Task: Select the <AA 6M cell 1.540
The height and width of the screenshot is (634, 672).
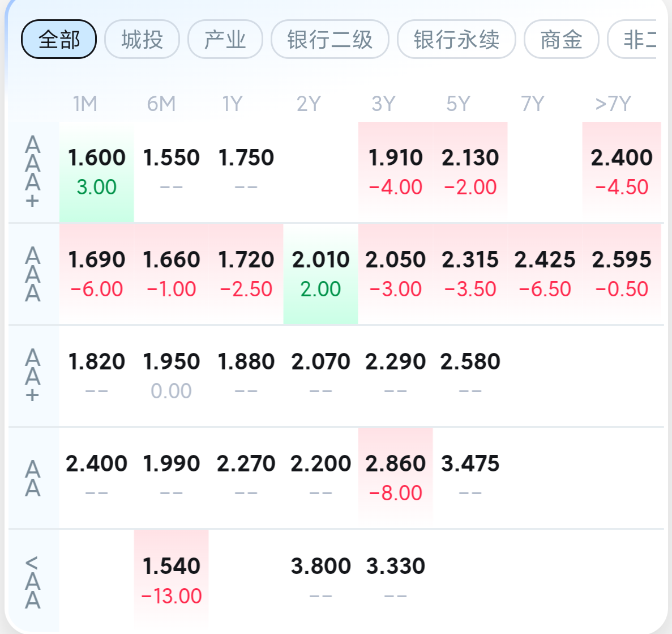Action: (171, 581)
